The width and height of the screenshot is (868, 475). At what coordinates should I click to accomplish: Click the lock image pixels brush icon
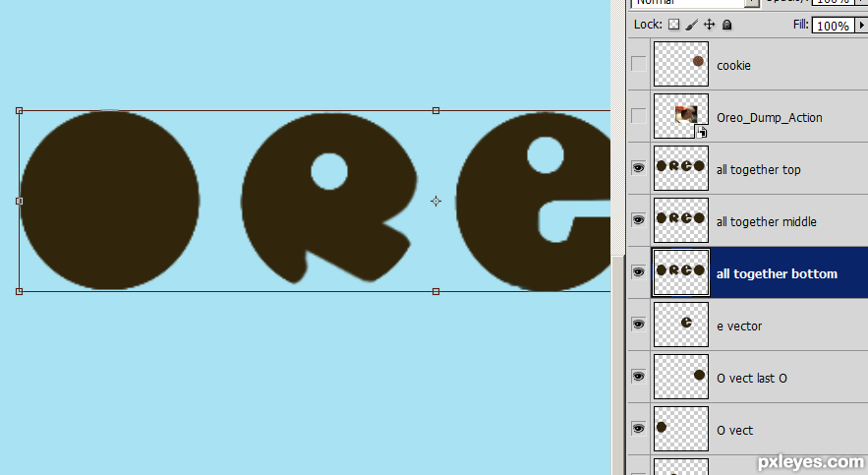pyautogui.click(x=691, y=25)
